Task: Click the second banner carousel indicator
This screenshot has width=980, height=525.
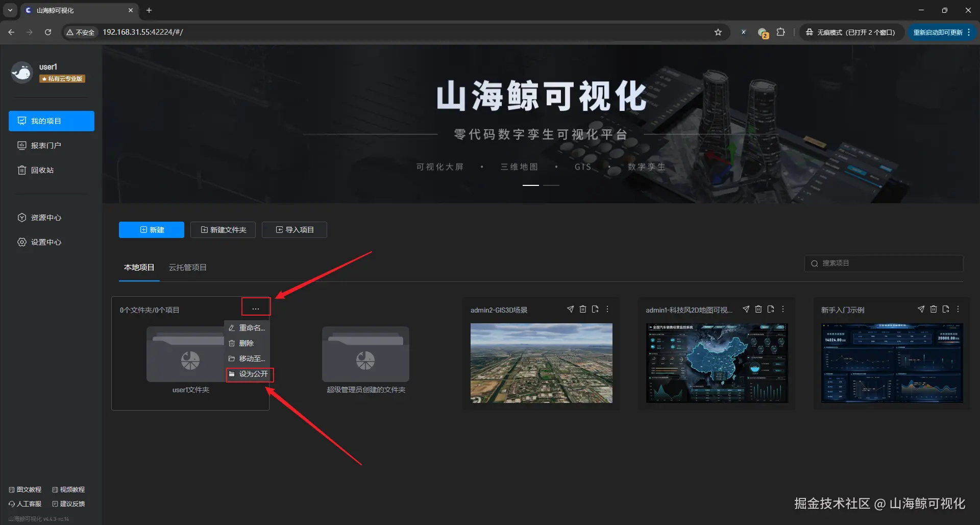Action: (x=551, y=185)
